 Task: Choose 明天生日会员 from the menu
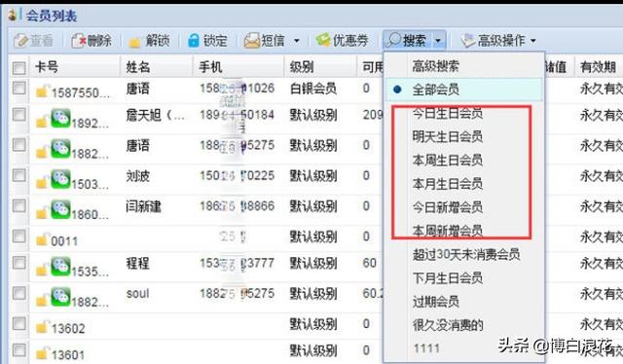(x=448, y=136)
